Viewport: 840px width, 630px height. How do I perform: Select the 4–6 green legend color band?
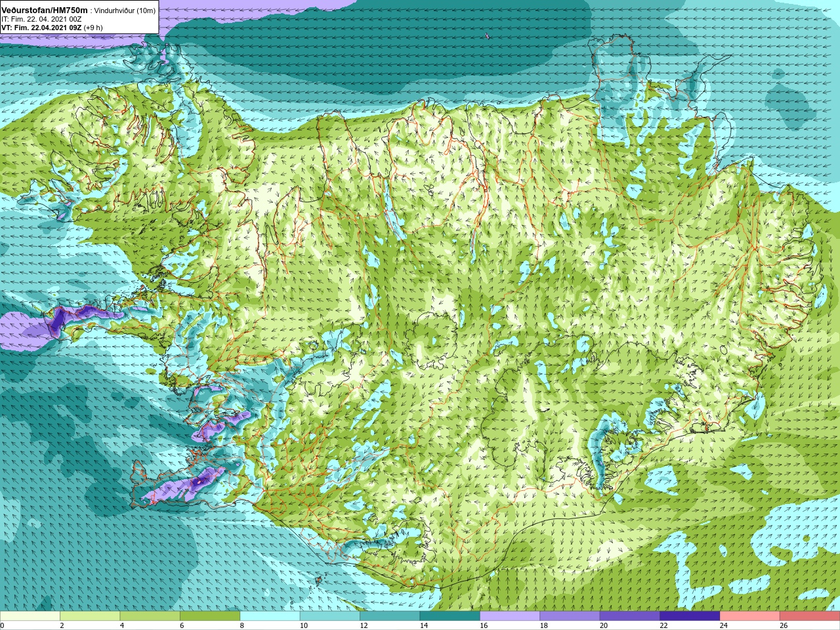point(150,616)
